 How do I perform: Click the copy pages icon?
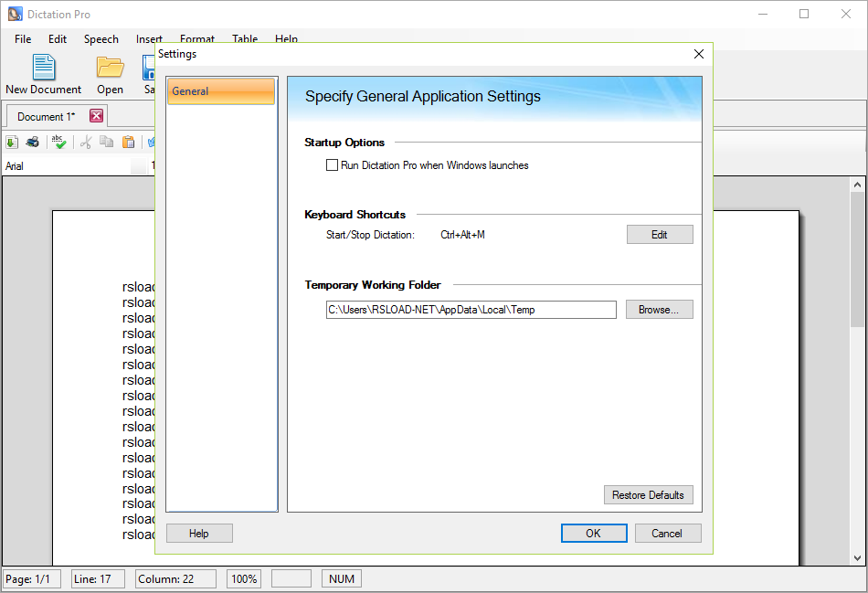point(106,143)
